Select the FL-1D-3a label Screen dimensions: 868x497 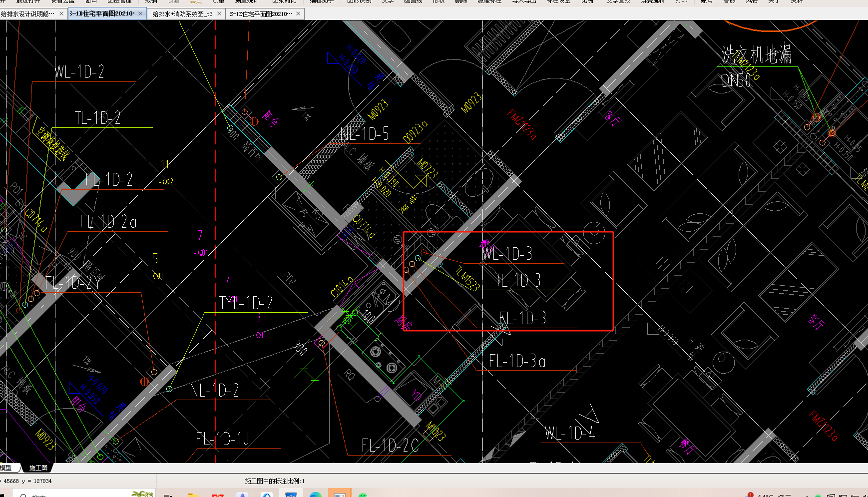[x=517, y=361]
